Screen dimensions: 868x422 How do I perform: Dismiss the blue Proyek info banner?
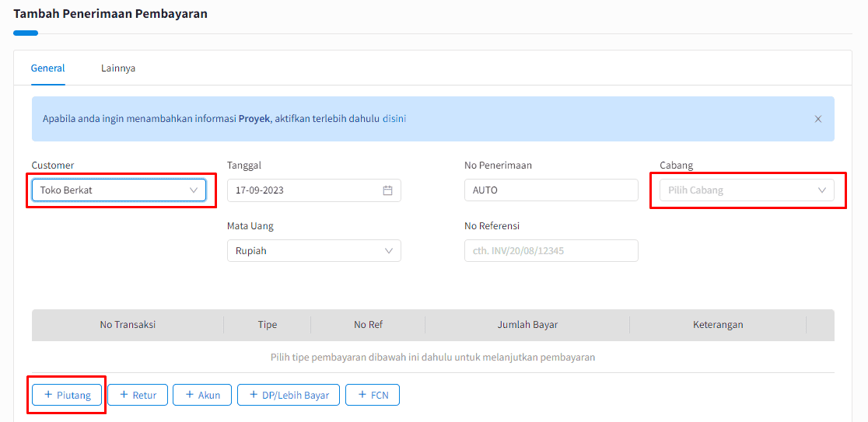817,119
